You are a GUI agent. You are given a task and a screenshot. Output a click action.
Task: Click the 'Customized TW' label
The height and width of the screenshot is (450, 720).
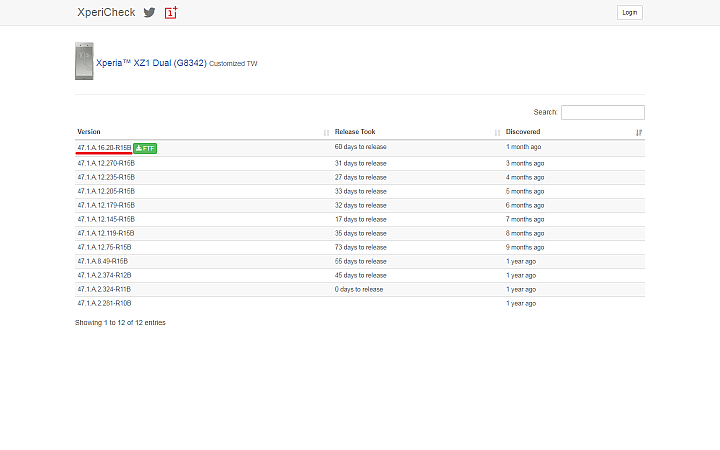click(x=233, y=64)
